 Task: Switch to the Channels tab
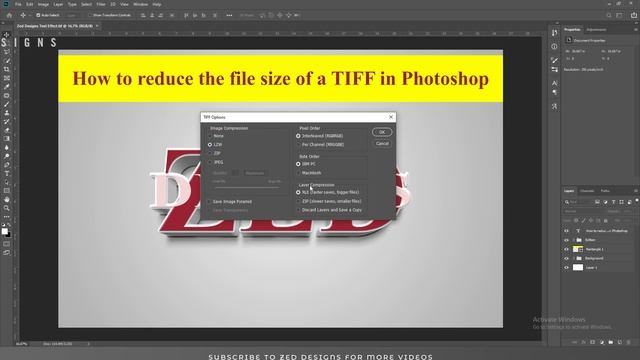pyautogui.click(x=587, y=191)
